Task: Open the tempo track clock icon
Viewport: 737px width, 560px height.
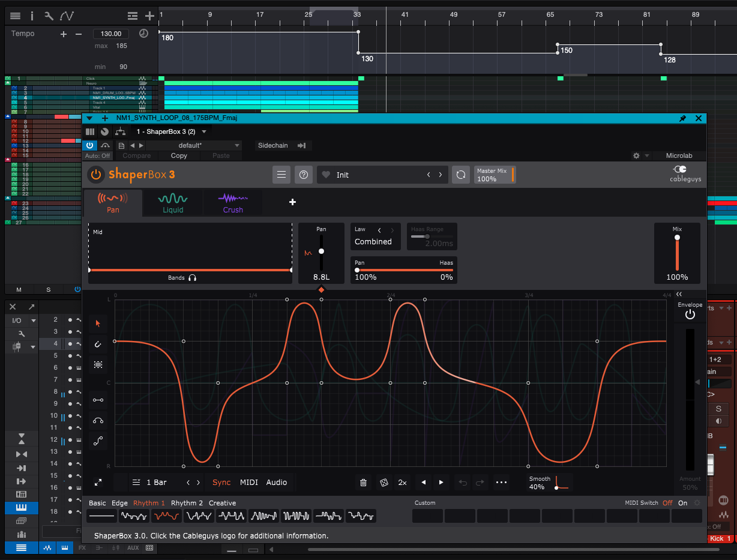Action: (143, 34)
